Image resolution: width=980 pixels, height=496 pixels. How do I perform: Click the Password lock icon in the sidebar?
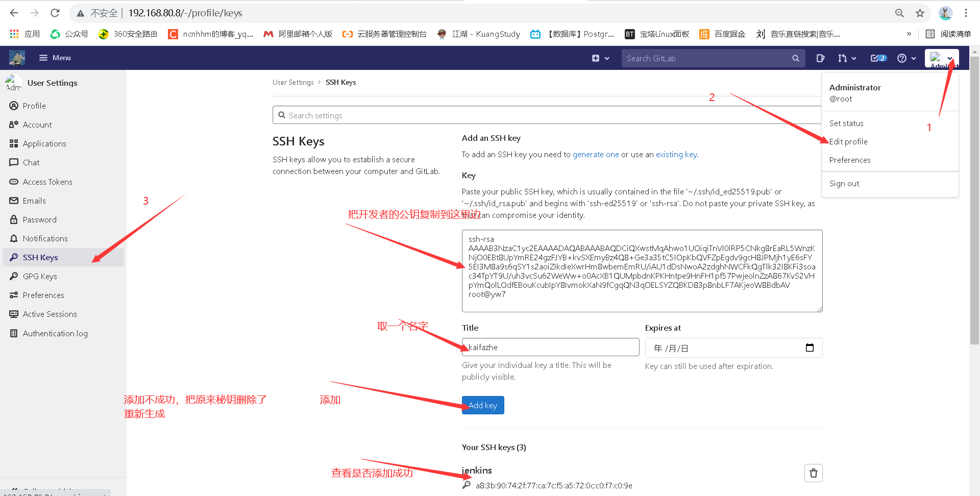point(14,219)
